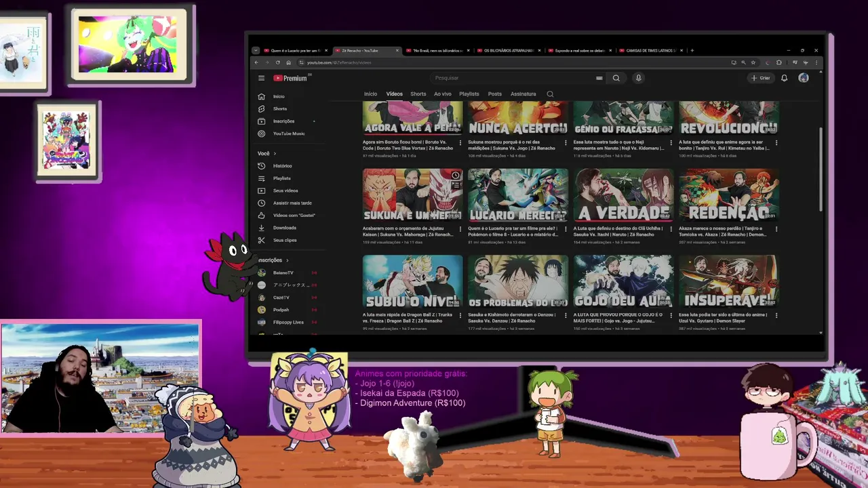
Task: Switch to the Assinatura tab
Action: 523,94
